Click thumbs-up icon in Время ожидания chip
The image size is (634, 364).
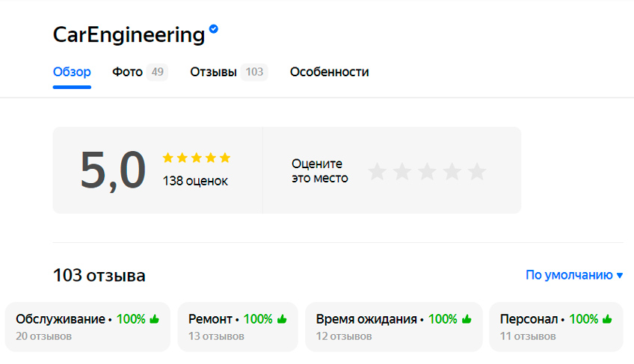point(467,319)
